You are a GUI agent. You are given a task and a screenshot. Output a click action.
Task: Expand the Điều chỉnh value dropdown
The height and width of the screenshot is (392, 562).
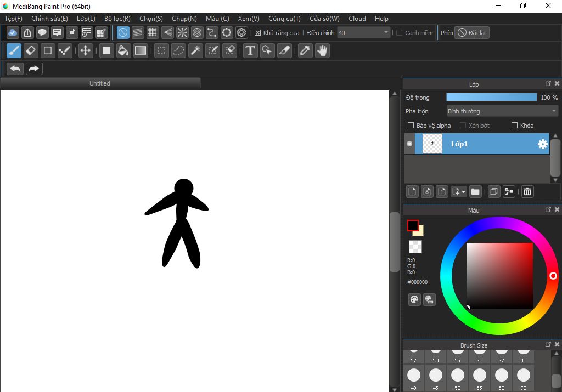[x=386, y=33]
